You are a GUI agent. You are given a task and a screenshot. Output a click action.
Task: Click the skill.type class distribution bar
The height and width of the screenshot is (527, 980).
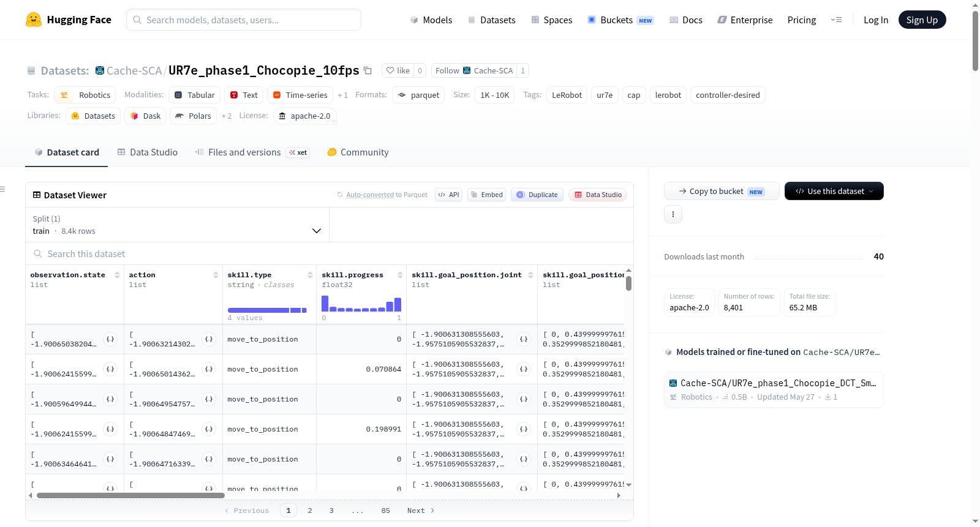click(x=267, y=310)
